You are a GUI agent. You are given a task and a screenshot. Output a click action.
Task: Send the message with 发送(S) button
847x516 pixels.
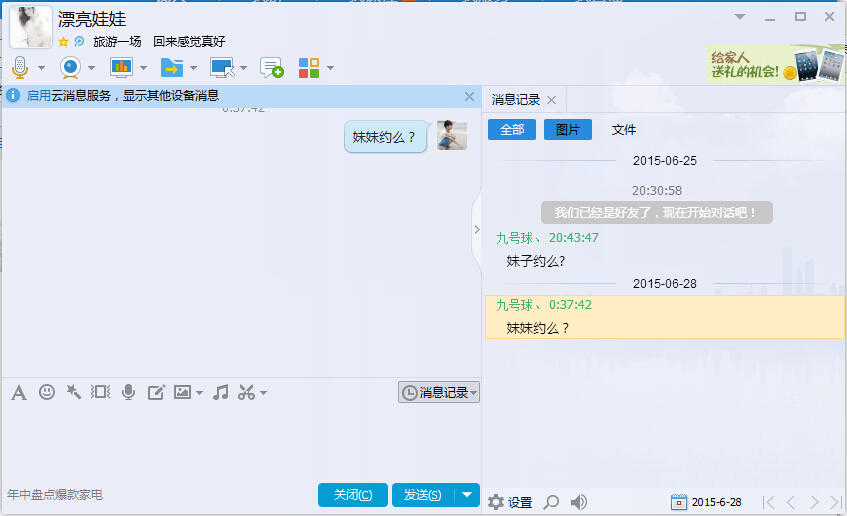tap(423, 495)
